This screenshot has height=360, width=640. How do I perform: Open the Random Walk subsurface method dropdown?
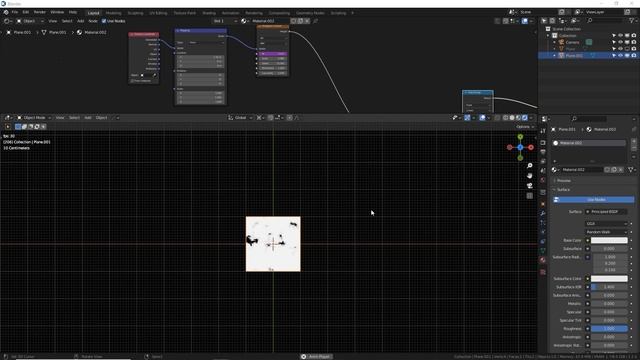coord(607,232)
